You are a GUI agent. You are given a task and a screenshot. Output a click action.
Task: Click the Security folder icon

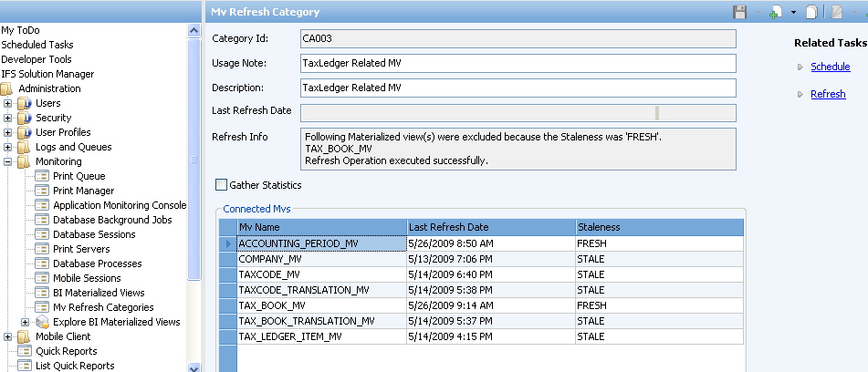click(25, 118)
